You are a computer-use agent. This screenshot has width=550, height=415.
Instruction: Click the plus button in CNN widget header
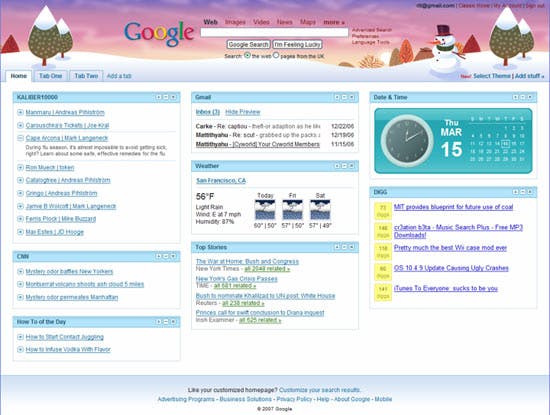pyautogui.click(x=159, y=256)
